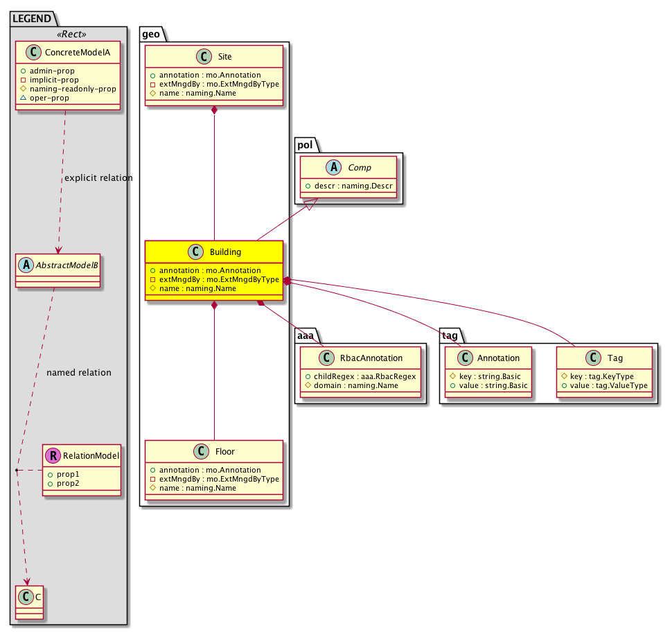Click the pink R icon beside RelationModel
Image resolution: width=672 pixels, height=632 pixels.
click(x=53, y=455)
